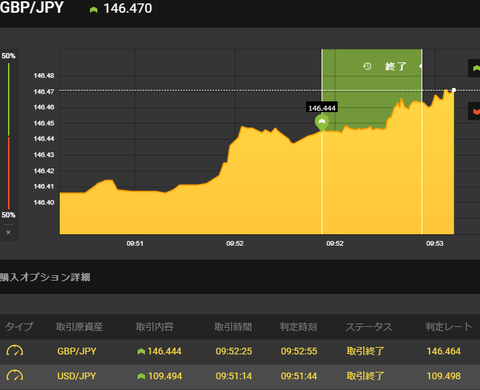Screen dimensions: 480x390
Task: Click the GBP/JPY row gauge type icon
Action: point(15,351)
